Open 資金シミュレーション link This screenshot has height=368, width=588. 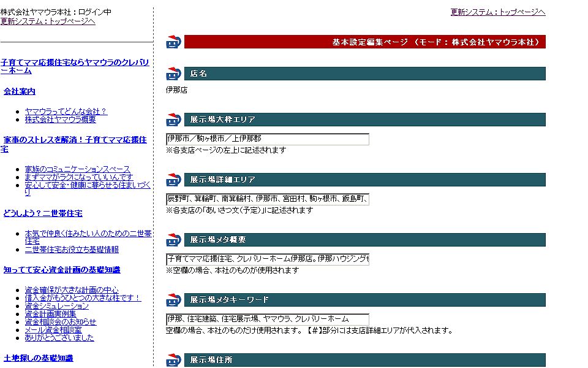click(56, 305)
